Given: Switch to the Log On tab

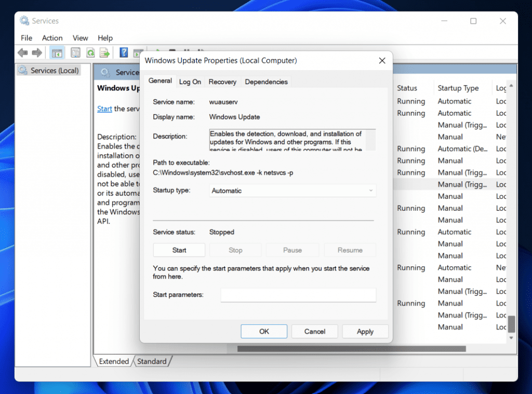Looking at the screenshot, I should (x=190, y=81).
